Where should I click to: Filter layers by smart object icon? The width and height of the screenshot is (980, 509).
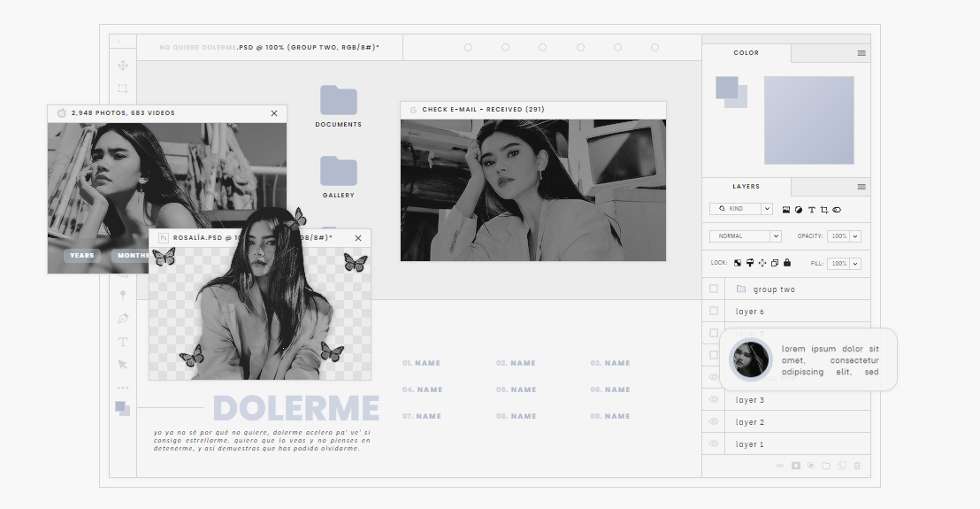(x=837, y=210)
